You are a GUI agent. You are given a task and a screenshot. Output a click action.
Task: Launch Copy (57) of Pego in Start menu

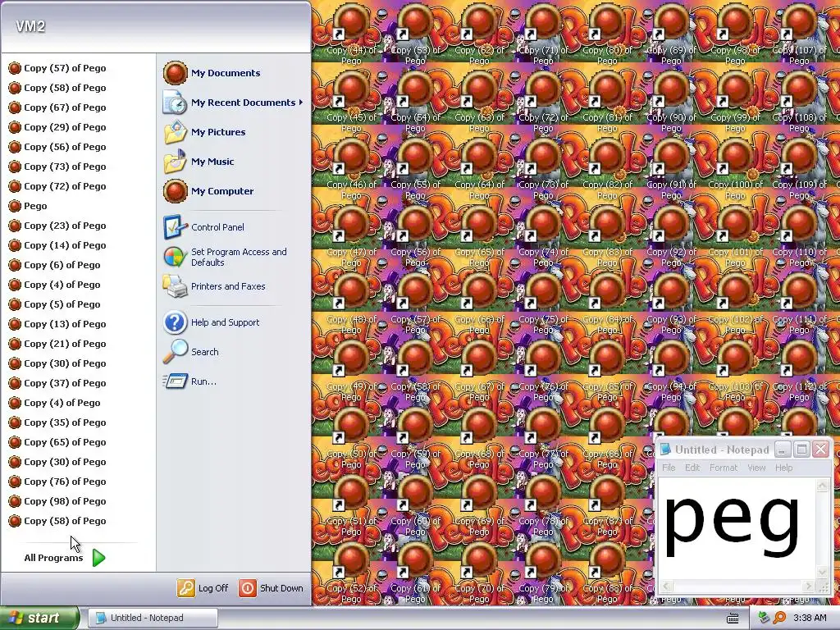[x=57, y=68]
